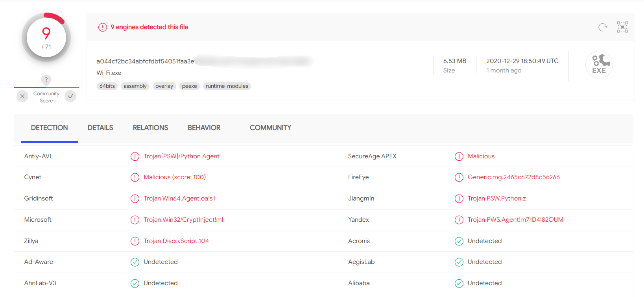Click the 6.53 MB size value
This screenshot has width=644, height=297.
(x=455, y=61)
